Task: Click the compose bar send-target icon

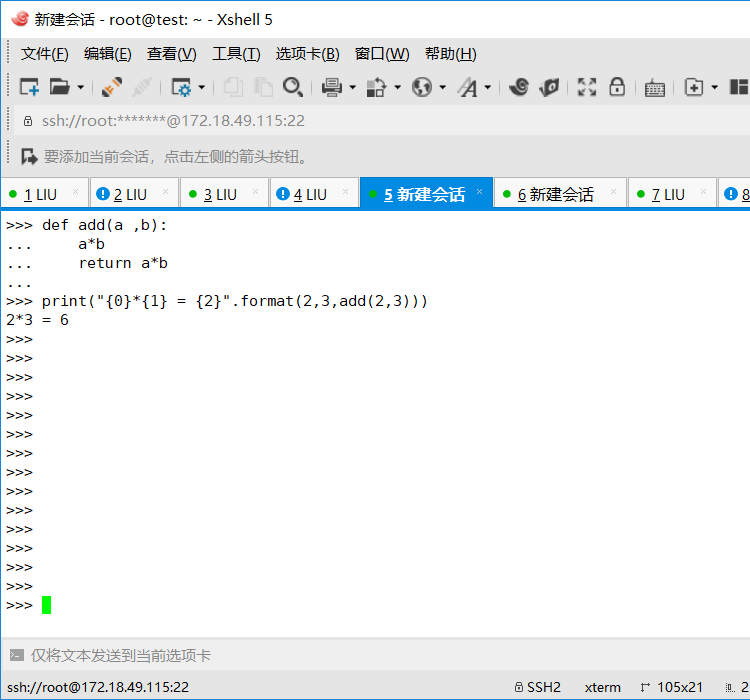Action: 17,655
